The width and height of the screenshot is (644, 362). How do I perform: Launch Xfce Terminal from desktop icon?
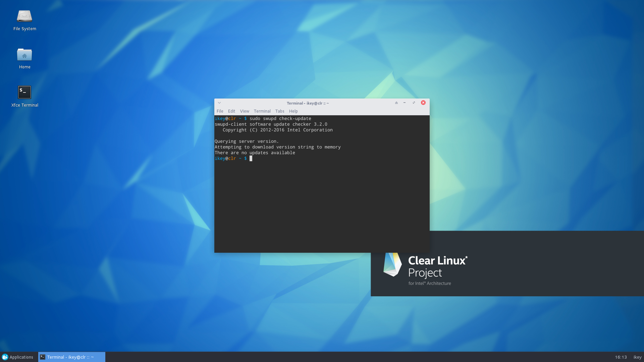coord(24,97)
